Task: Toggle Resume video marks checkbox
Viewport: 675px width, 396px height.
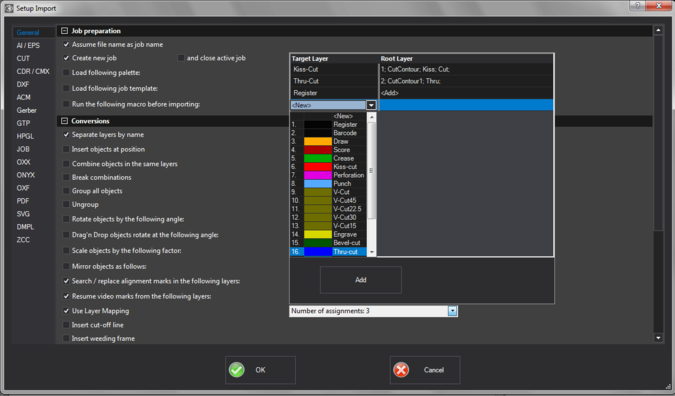Action: [66, 296]
